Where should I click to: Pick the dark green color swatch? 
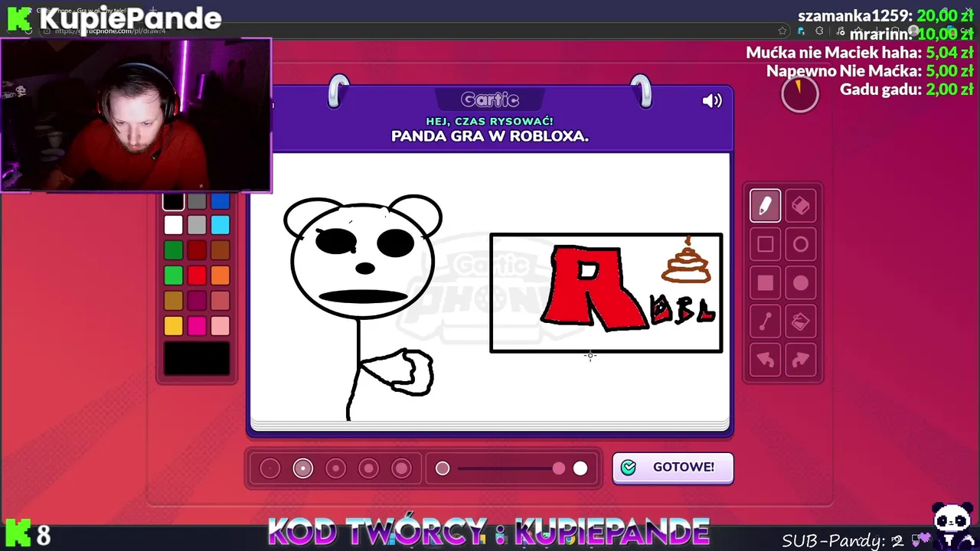point(173,250)
